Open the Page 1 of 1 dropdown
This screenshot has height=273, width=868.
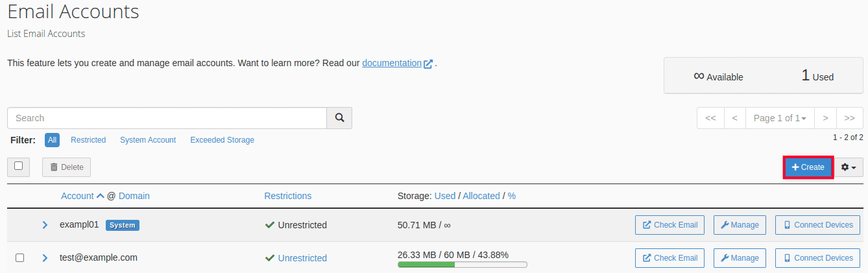(780, 118)
